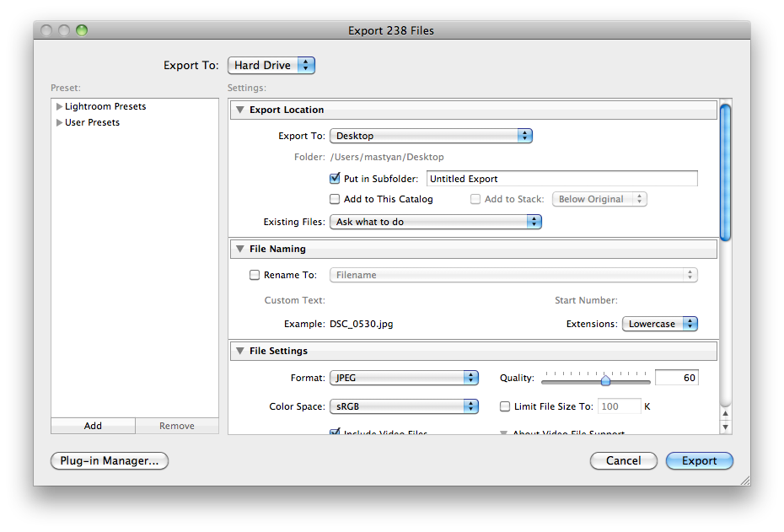Select the User Presets tree row
This screenshot has width=784, height=532.
point(135,122)
